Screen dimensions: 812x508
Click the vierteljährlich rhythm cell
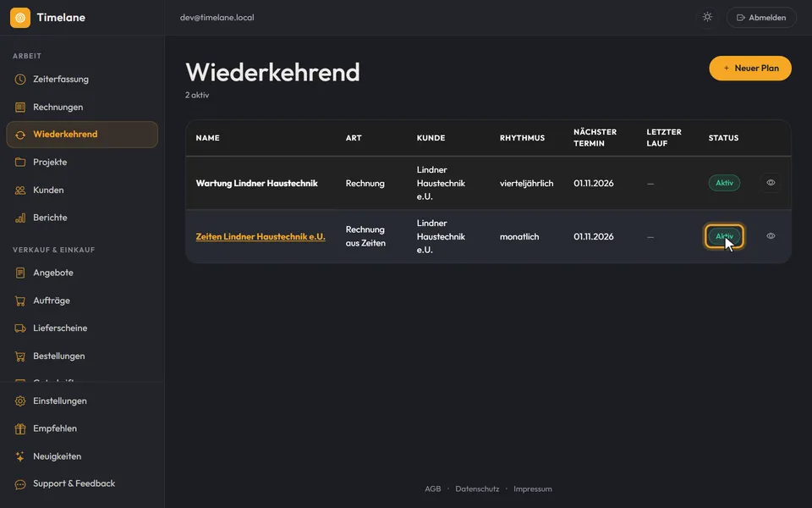coord(527,184)
